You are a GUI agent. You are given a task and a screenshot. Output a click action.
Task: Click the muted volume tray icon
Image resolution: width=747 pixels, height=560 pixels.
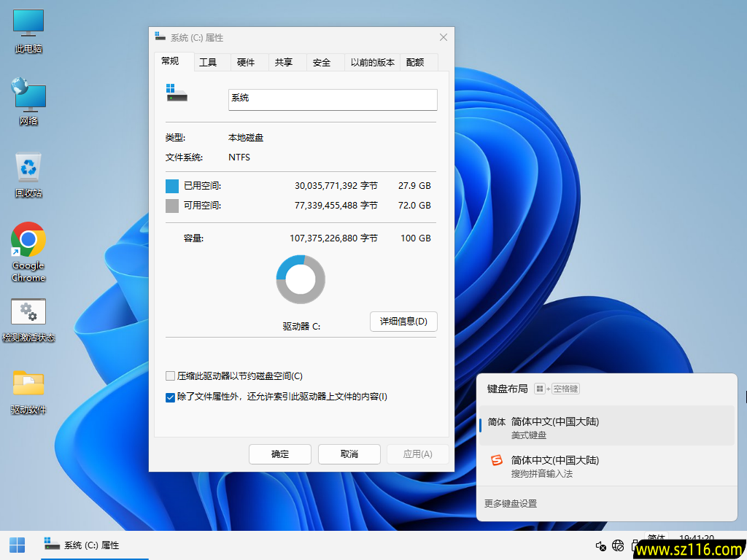coord(601,545)
